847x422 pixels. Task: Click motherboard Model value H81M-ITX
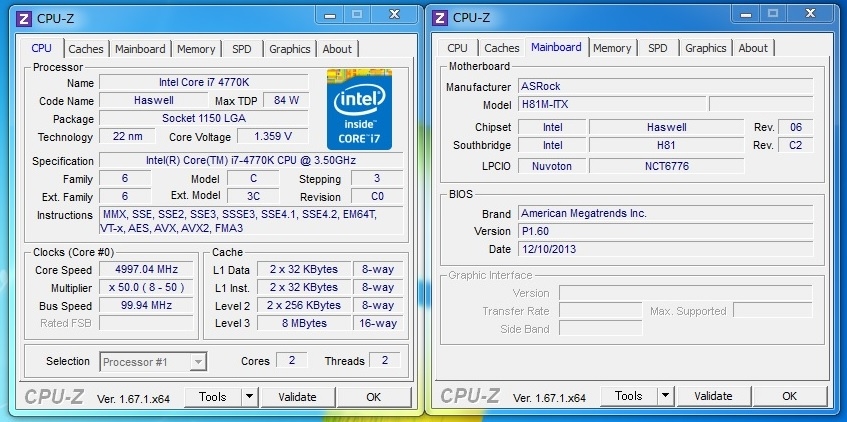tap(612, 104)
